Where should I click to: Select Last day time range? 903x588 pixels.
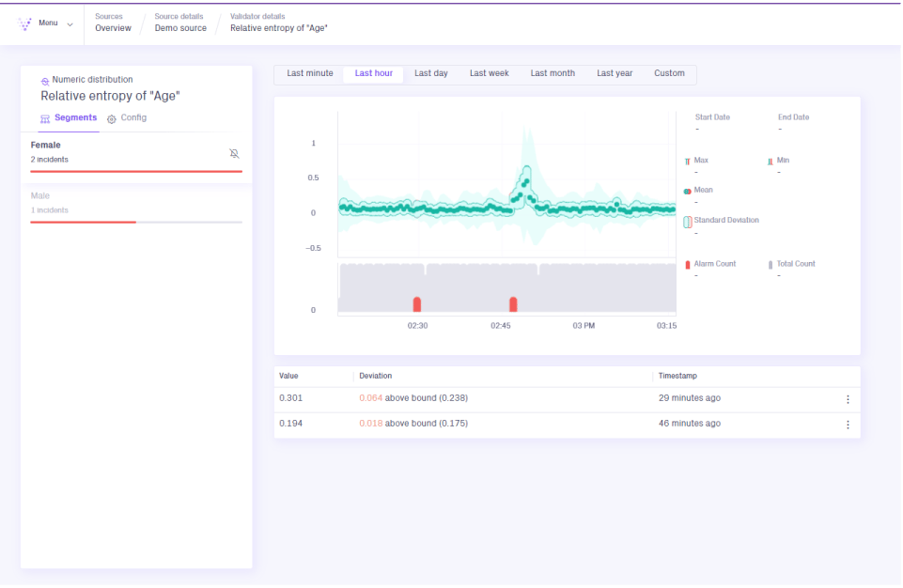430,73
